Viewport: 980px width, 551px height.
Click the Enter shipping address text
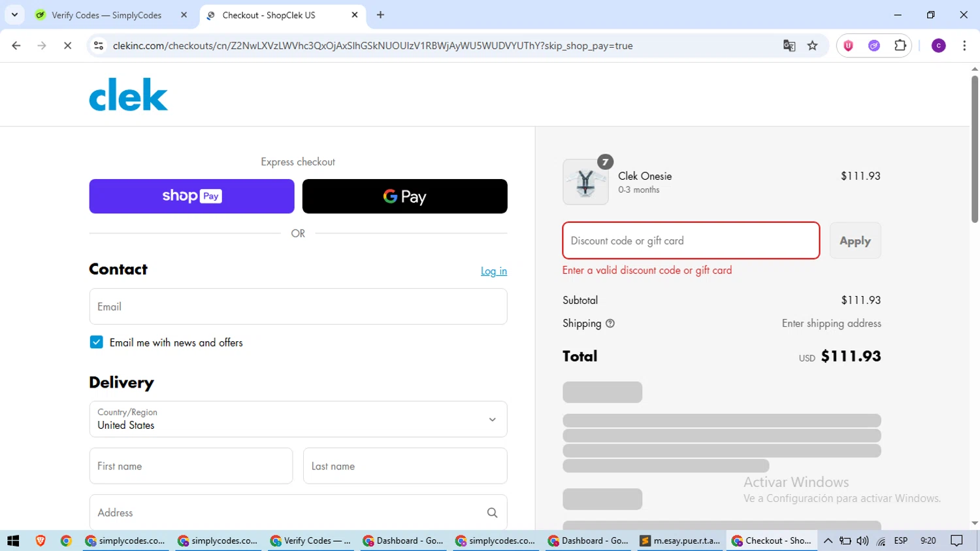pyautogui.click(x=832, y=324)
